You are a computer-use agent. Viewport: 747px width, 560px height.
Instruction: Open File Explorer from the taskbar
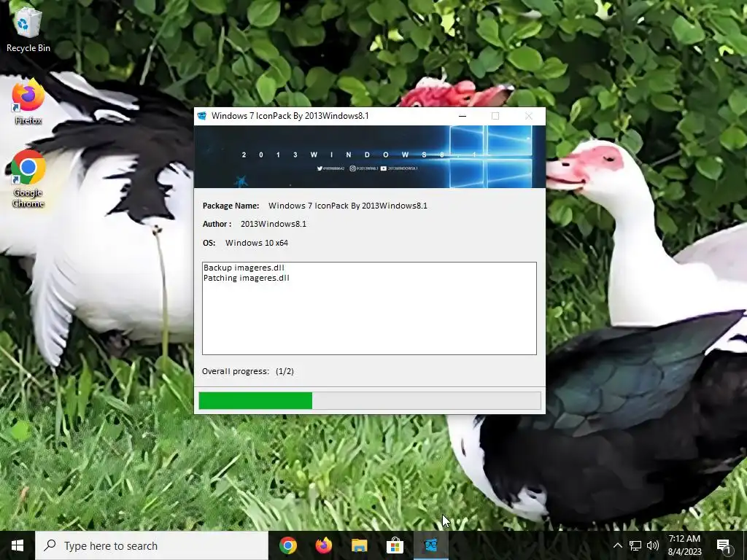[x=359, y=545]
